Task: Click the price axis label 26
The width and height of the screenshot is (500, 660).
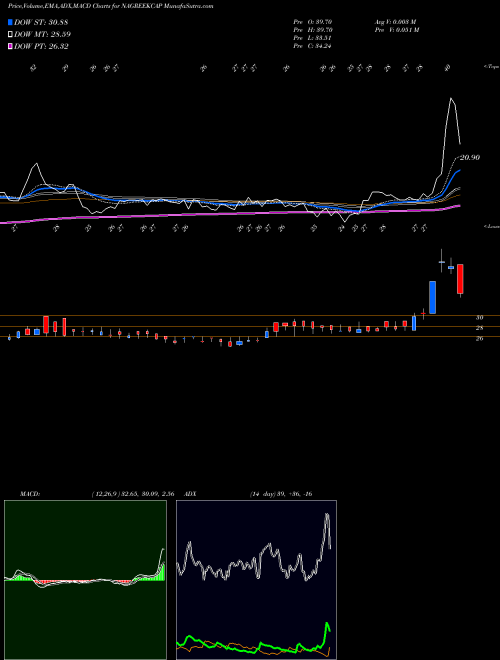Action: click(x=479, y=338)
